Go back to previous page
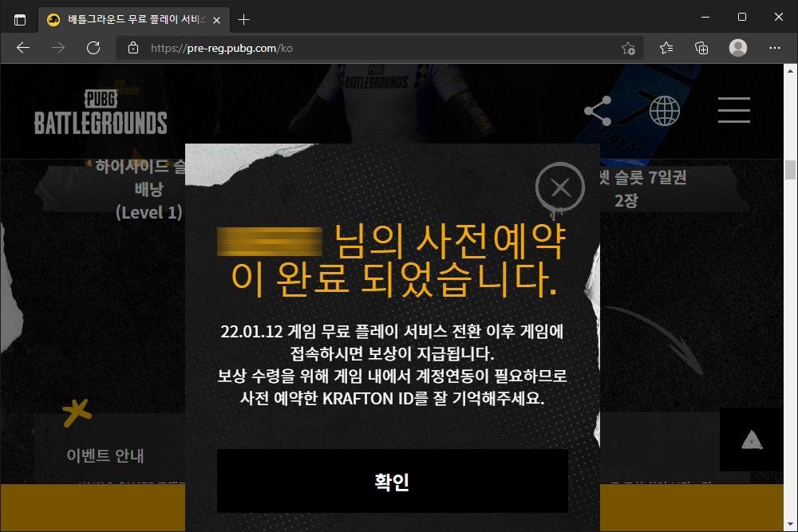The height and width of the screenshot is (532, 798). (x=23, y=48)
